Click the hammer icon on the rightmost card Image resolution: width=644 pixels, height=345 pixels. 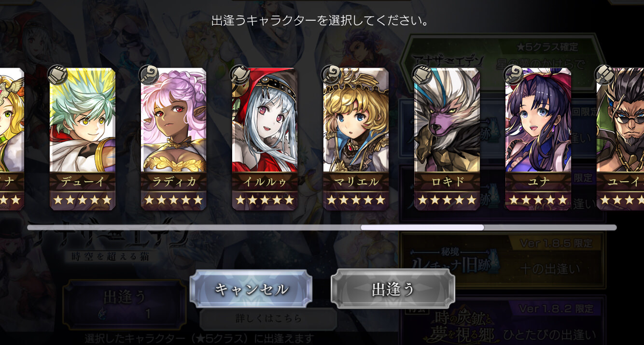604,74
